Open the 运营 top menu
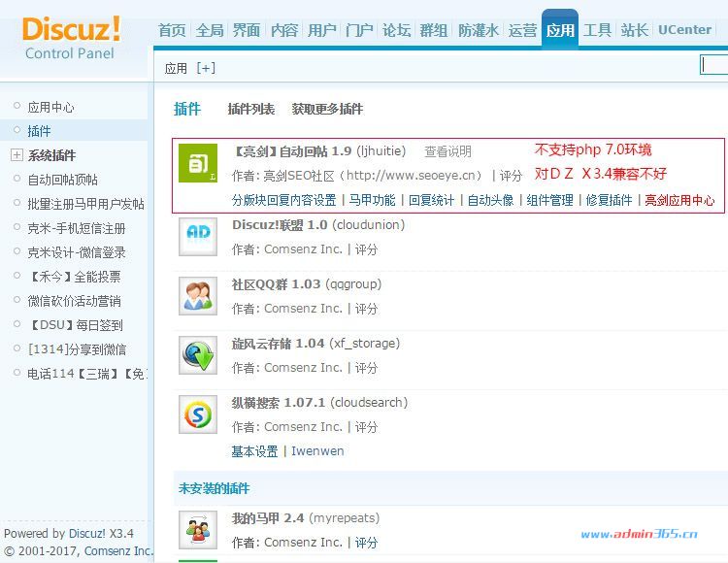Image resolution: width=728 pixels, height=563 pixels. tap(522, 30)
